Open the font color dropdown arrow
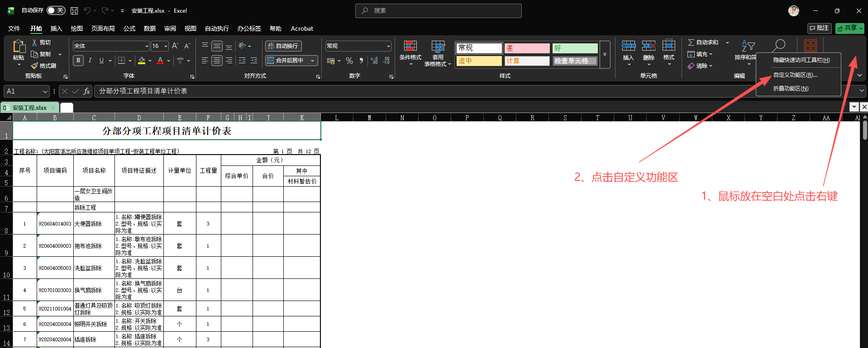This screenshot has width=868, height=348. click(168, 61)
